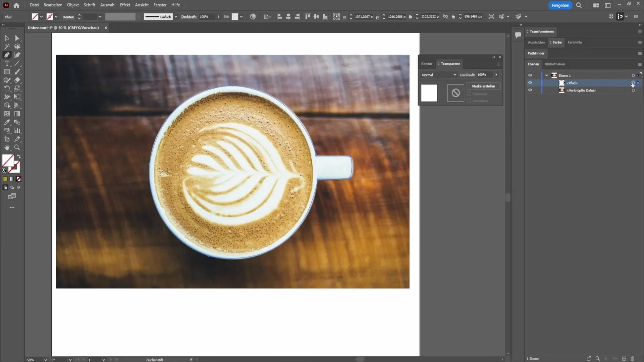The image size is (644, 362).
Task: Switch to the Kontur panel tab
Action: point(427,64)
